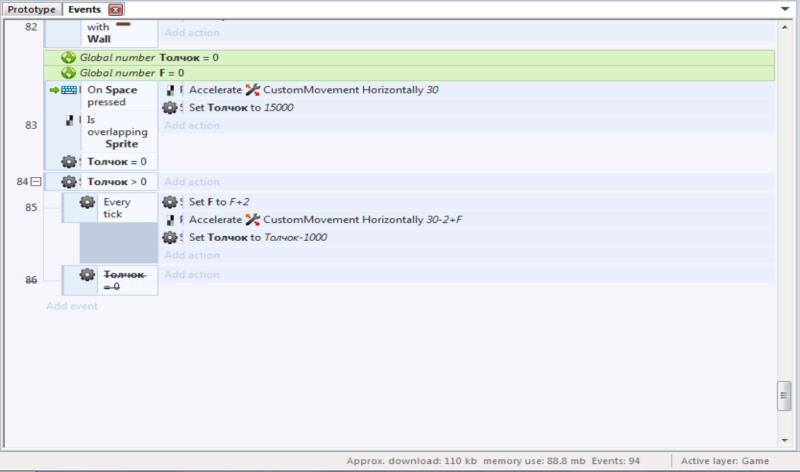Click the gear icon beside Set Толчок to 15000
This screenshot has height=472, width=800.
170,107
